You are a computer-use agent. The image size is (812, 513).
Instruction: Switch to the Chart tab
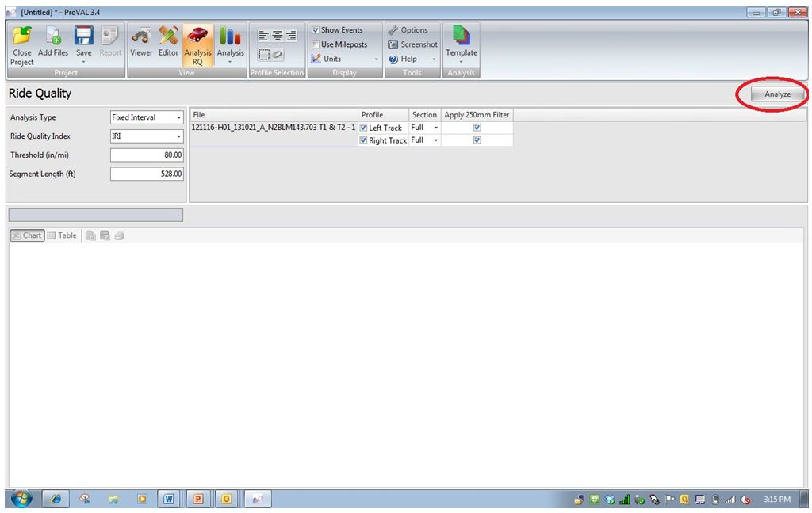click(x=28, y=235)
